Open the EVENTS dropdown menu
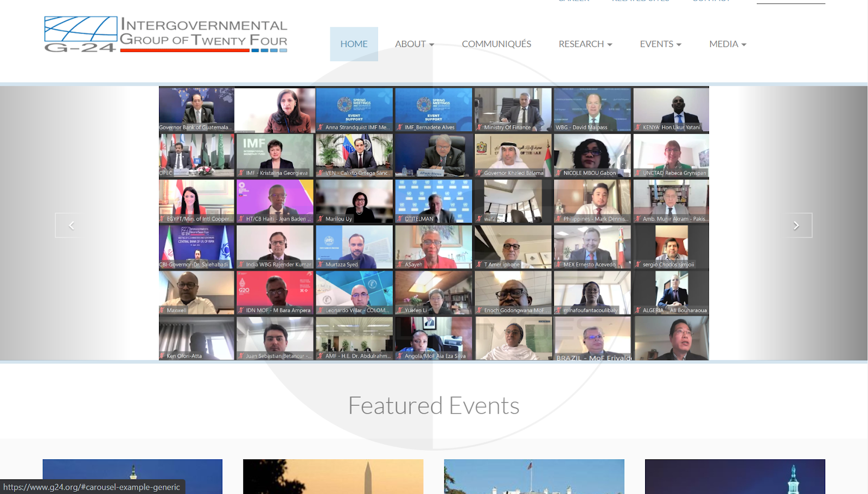This screenshot has width=868, height=494. [660, 44]
